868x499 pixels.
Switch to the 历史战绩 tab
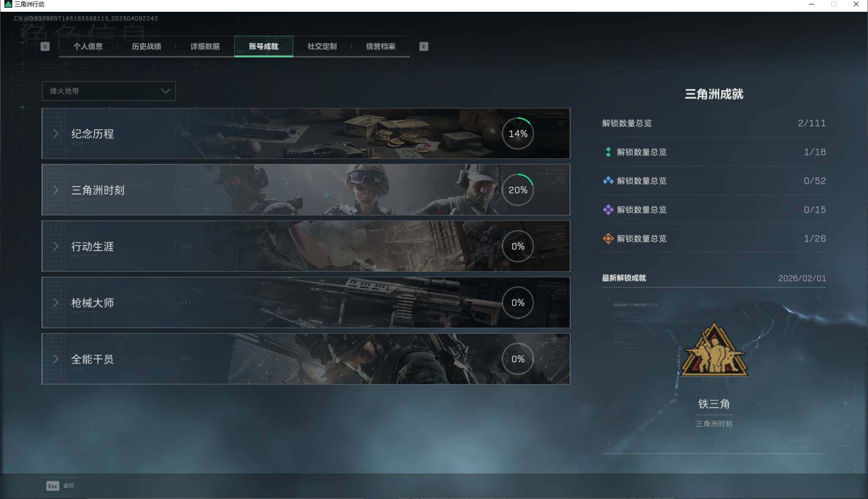(146, 47)
